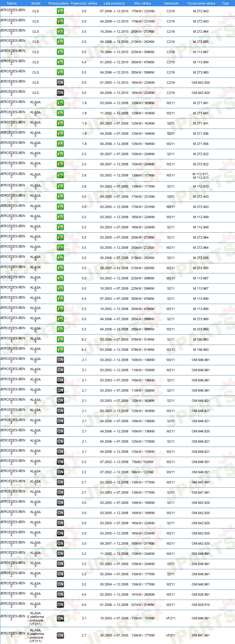Screen dimensions: 235x644
Task: Click engine code OM 628.961
Action: click(201, 594)
